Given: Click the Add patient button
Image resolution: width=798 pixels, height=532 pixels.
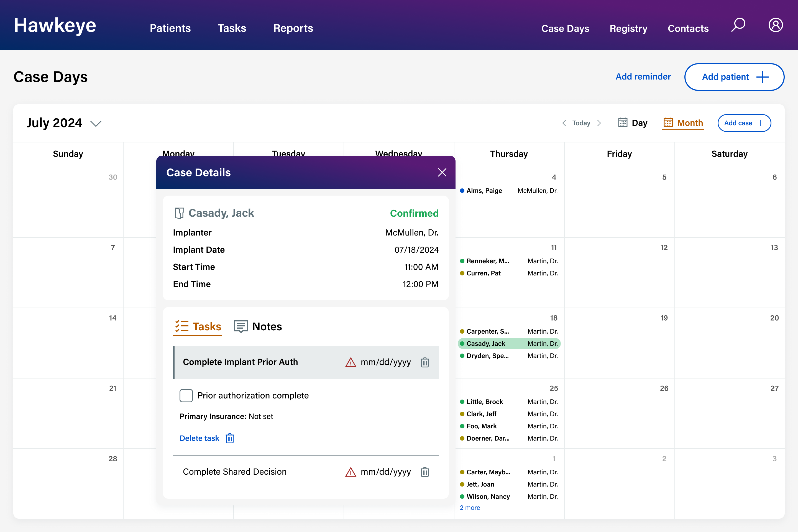Looking at the screenshot, I should pos(734,77).
